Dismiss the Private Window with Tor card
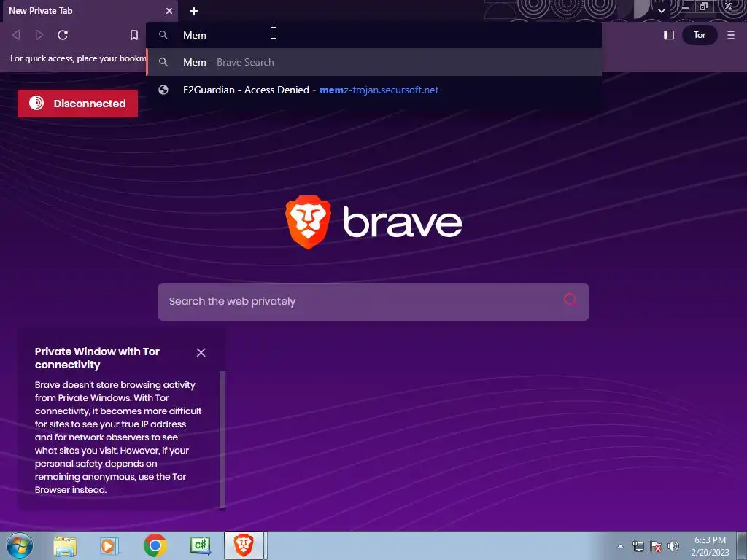The width and height of the screenshot is (747, 560). [x=201, y=352]
